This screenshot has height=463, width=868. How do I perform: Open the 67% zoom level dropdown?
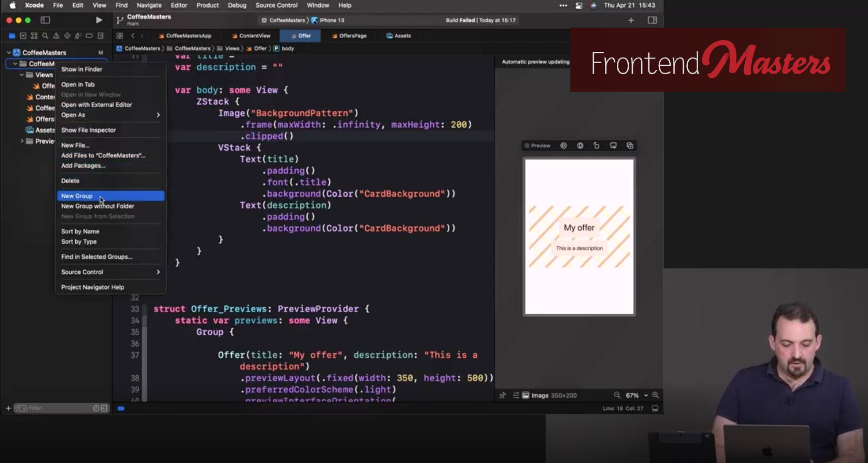click(636, 395)
